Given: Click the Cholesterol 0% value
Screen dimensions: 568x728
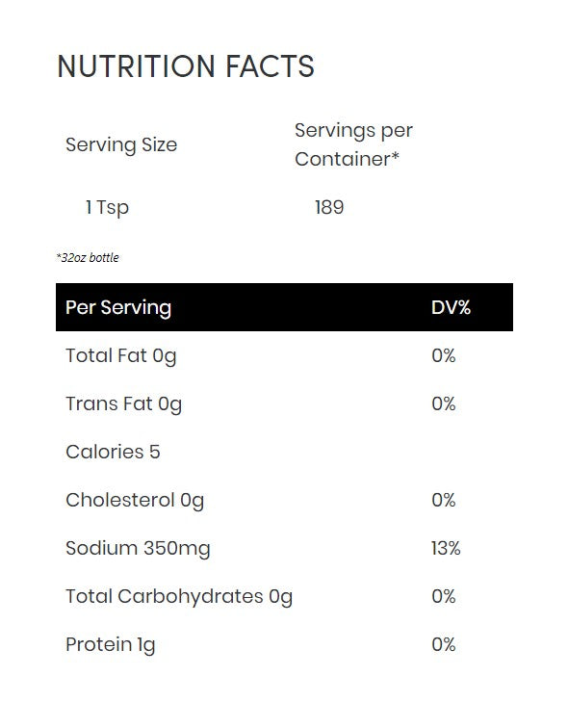Looking at the screenshot, I should click(443, 500).
